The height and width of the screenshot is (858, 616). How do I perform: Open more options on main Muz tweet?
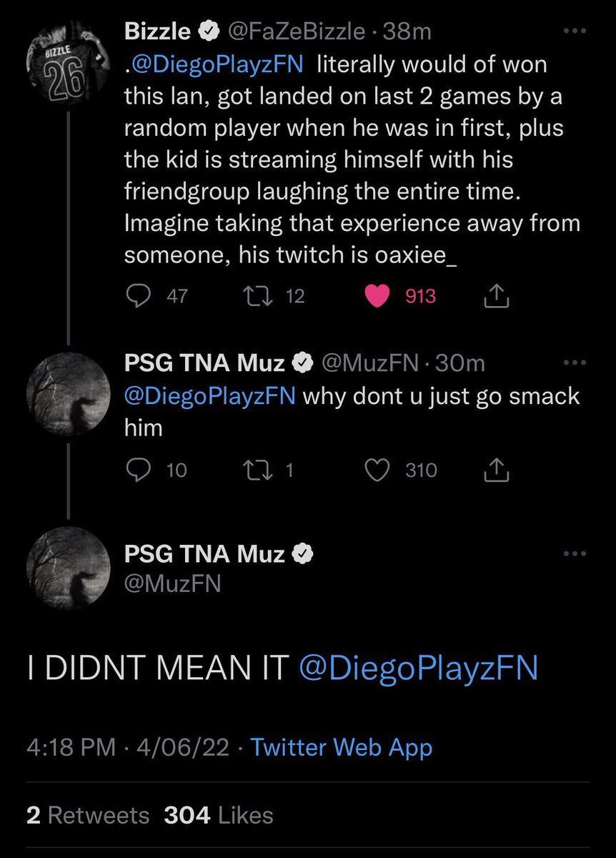[x=575, y=553]
